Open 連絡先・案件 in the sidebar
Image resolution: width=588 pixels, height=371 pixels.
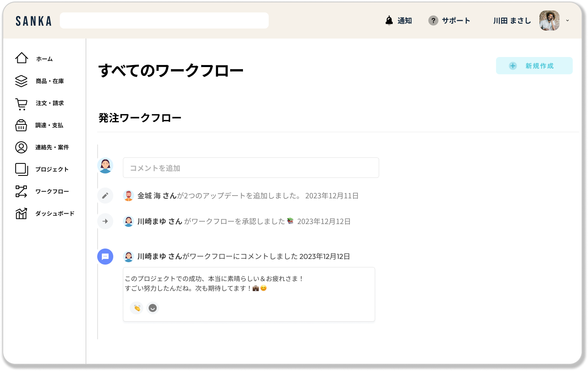coord(52,147)
